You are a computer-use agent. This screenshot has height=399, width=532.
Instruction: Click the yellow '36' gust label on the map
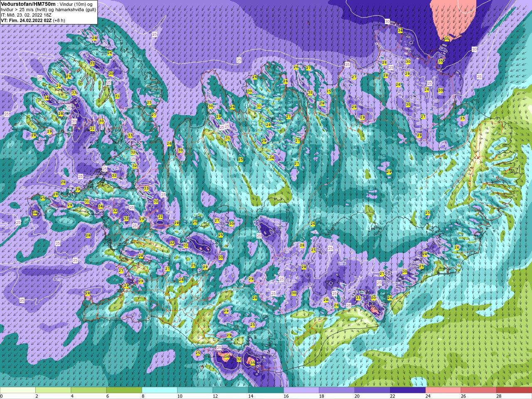point(227,357)
